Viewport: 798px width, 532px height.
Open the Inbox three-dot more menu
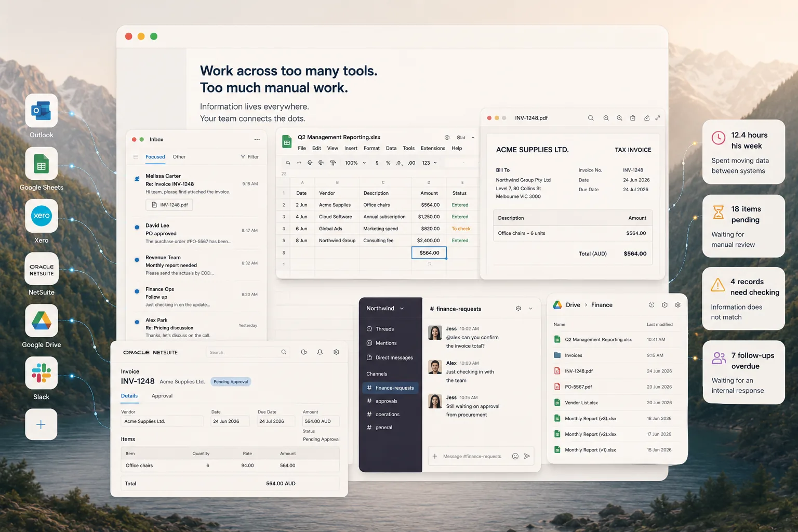point(257,140)
